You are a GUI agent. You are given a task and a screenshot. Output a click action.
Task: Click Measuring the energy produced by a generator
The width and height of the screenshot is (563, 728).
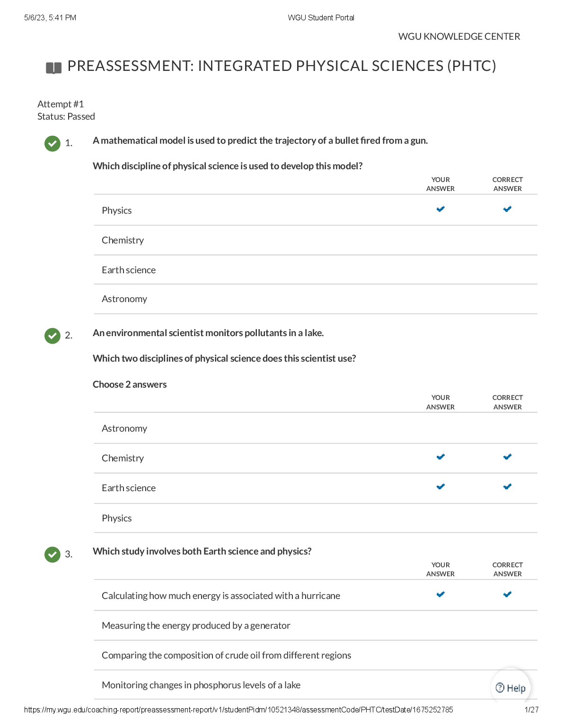coord(196,625)
